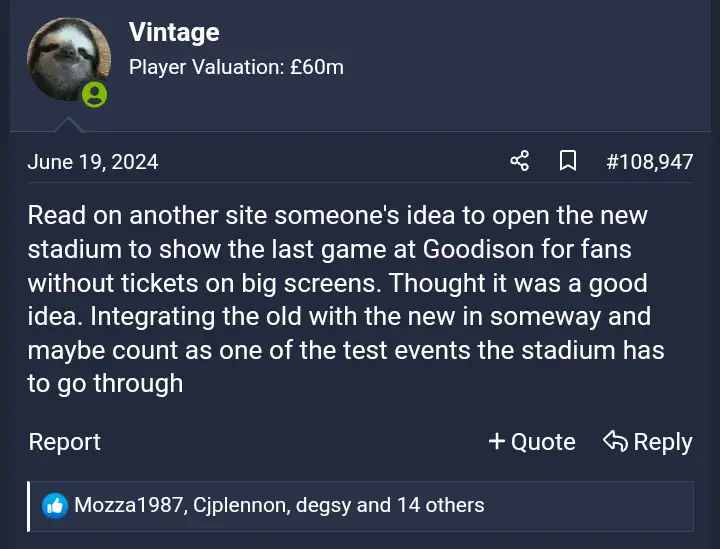Image resolution: width=720 pixels, height=549 pixels.
Task: Open the Vintage username profile link
Action: (x=174, y=32)
